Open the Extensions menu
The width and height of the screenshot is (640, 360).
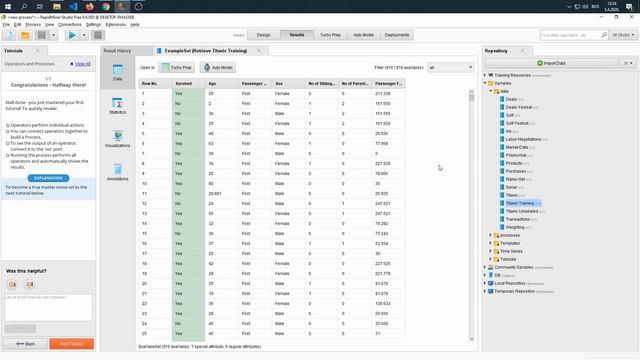[116, 24]
